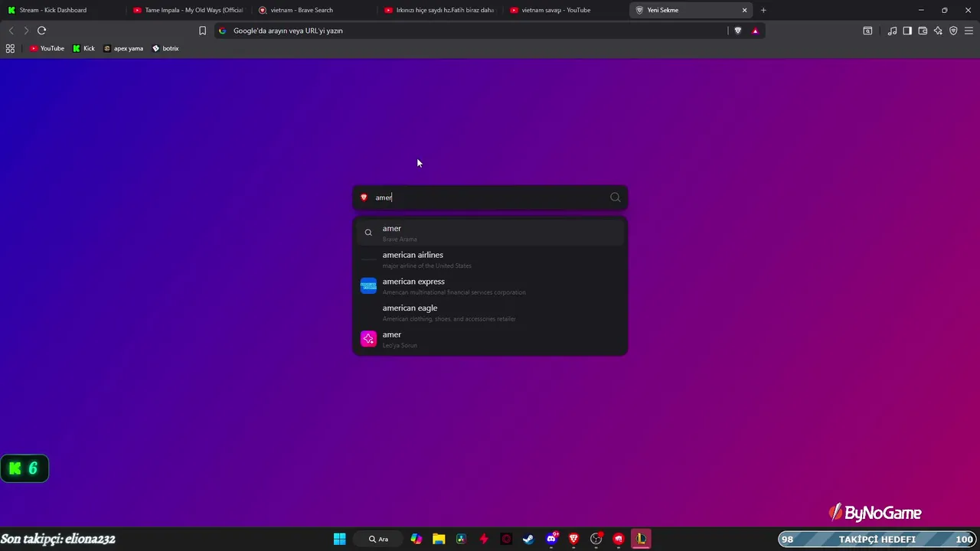The height and width of the screenshot is (551, 980).
Task: Click the magnifier icon in search box
Action: (x=615, y=197)
